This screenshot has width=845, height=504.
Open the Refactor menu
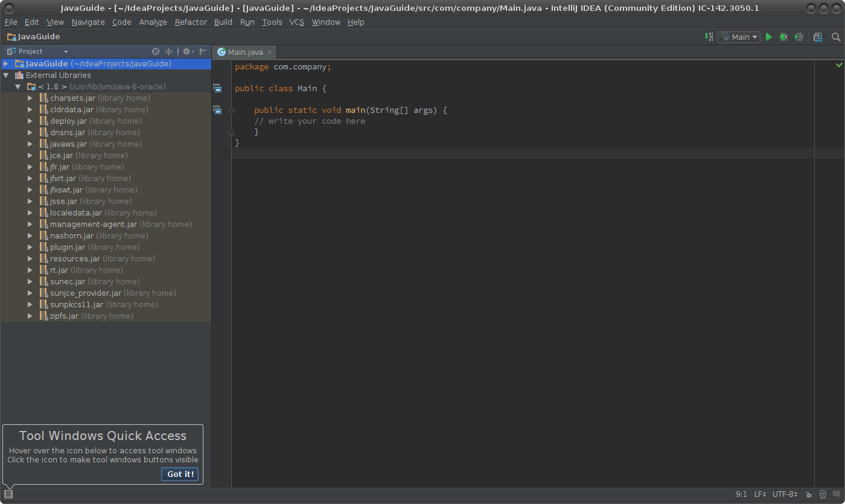coord(191,22)
